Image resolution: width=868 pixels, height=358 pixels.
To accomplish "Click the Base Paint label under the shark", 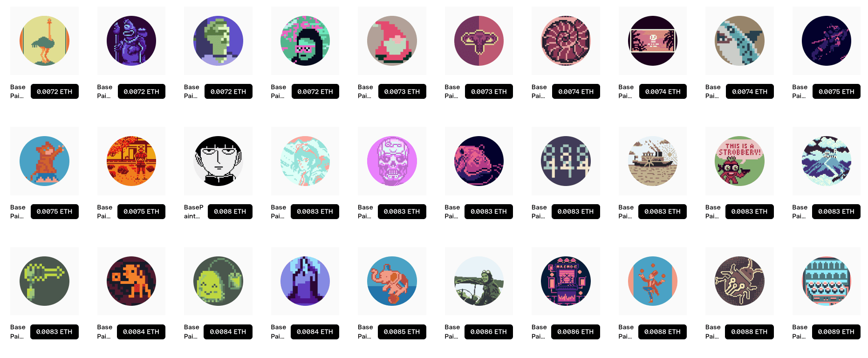I will pyautogui.click(x=713, y=91).
